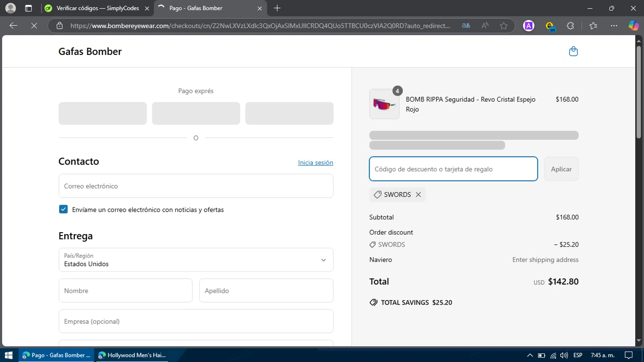Click the Subtotal value $168.00

tap(567, 217)
